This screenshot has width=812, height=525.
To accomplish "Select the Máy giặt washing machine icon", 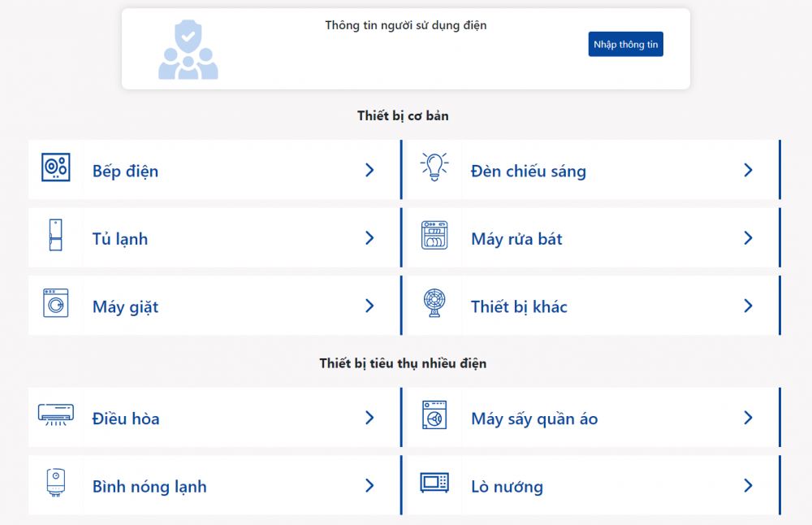I will [x=55, y=306].
